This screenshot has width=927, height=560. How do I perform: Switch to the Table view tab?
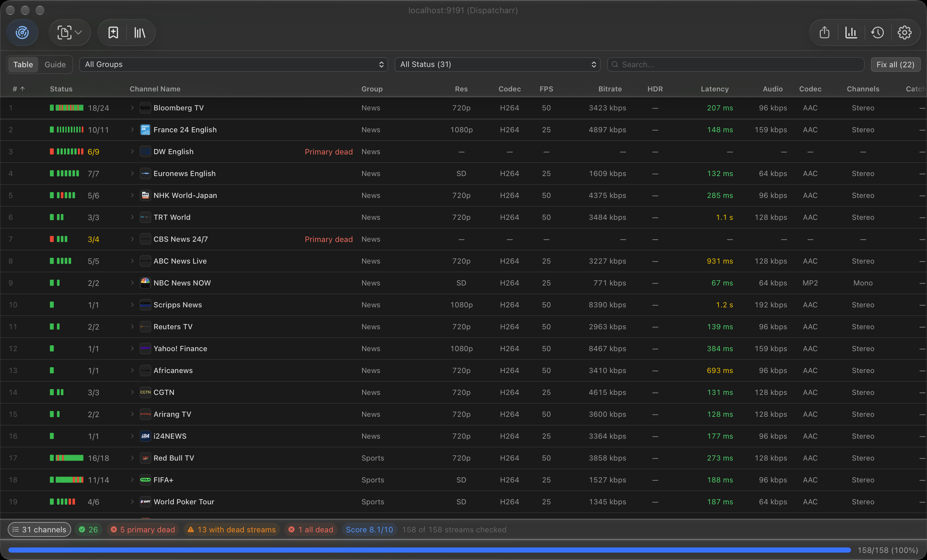(x=23, y=64)
